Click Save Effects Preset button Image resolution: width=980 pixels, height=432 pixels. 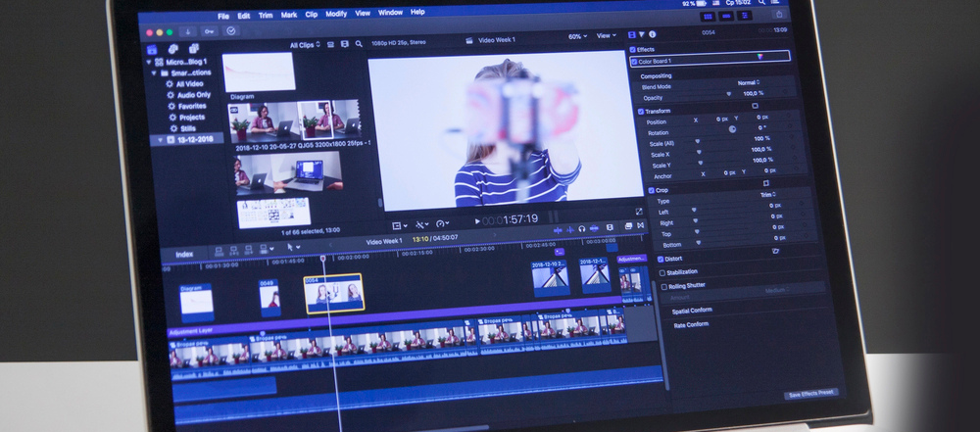pyautogui.click(x=811, y=393)
